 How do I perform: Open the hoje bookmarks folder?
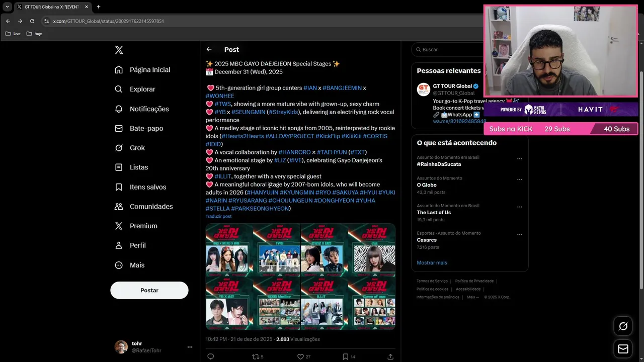(34, 34)
